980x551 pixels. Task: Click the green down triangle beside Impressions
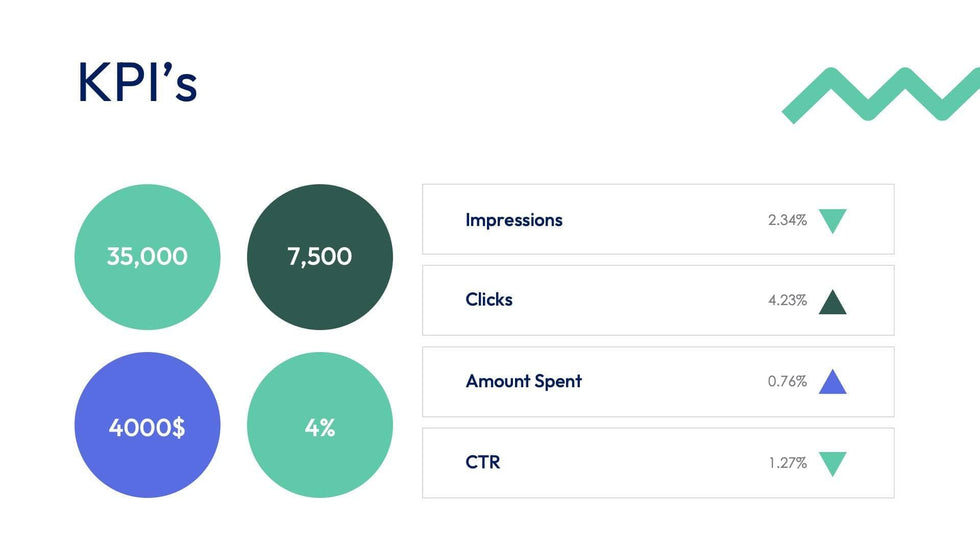point(832,220)
